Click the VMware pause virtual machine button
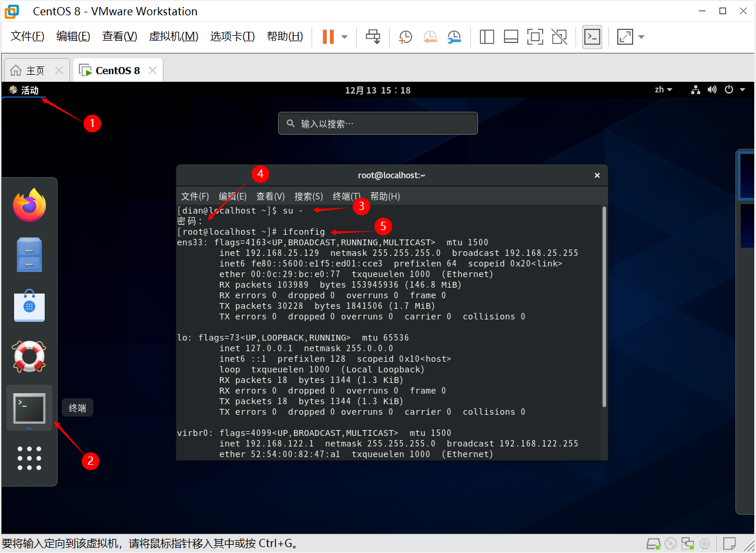The width and height of the screenshot is (756, 553). tap(328, 36)
